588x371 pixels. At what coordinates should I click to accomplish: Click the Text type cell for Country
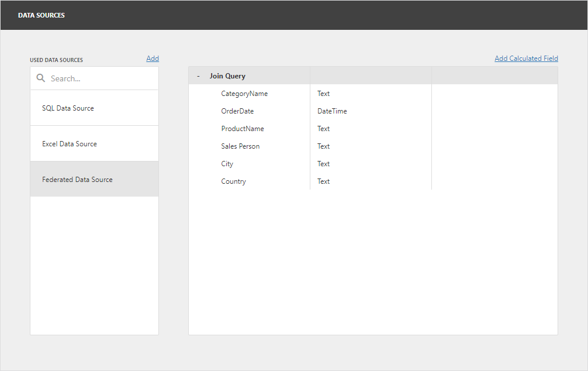(323, 181)
